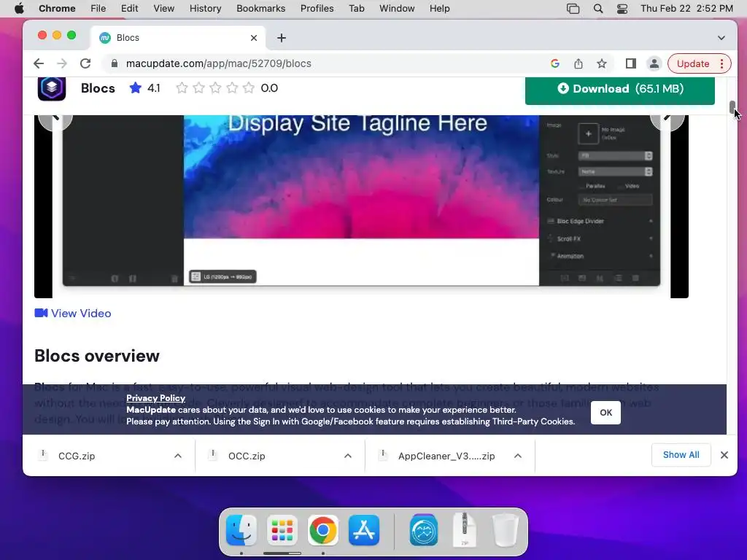Open the View menu
Screen dimensions: 747x560
163,9
